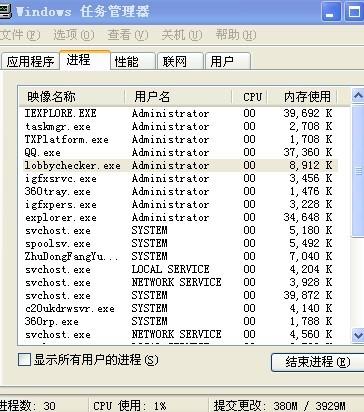Open the 文件(F) menu
The height and width of the screenshot is (412, 364).
pyautogui.click(x=19, y=35)
